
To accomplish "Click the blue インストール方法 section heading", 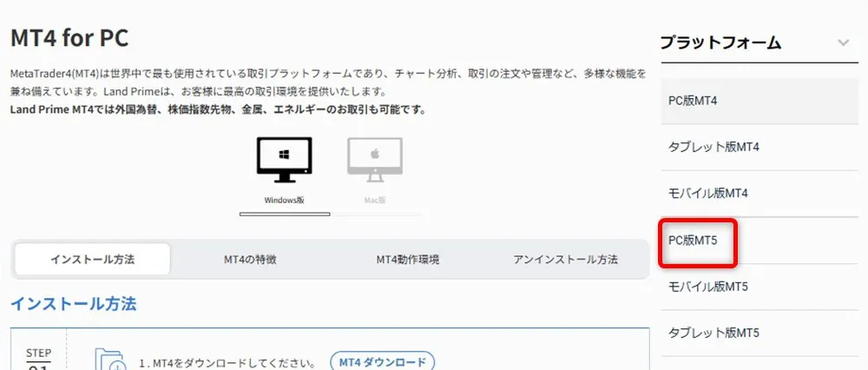I will pos(74,303).
